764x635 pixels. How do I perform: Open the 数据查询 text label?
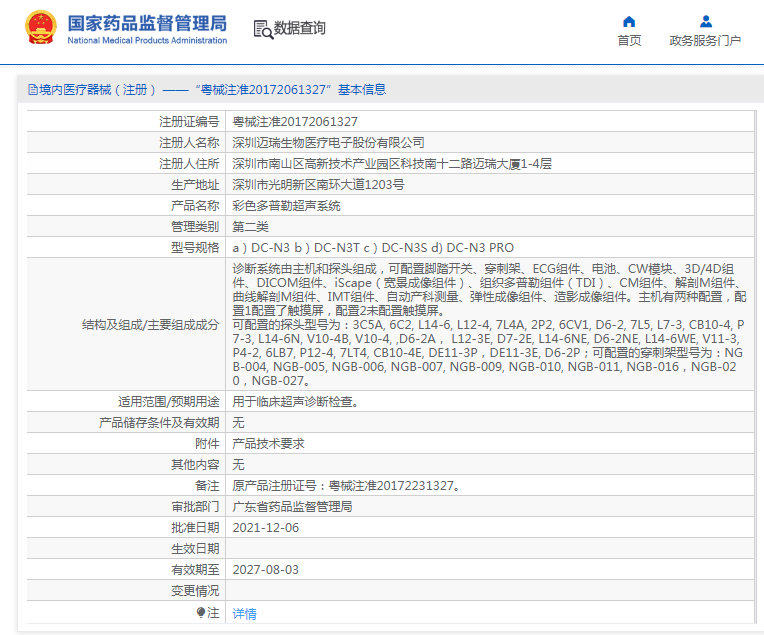point(300,28)
